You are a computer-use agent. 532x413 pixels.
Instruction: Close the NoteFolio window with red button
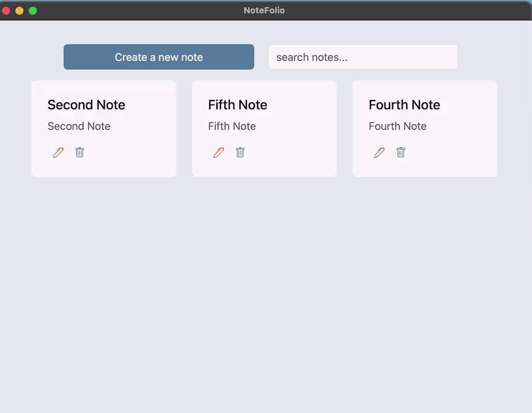pyautogui.click(x=6, y=11)
